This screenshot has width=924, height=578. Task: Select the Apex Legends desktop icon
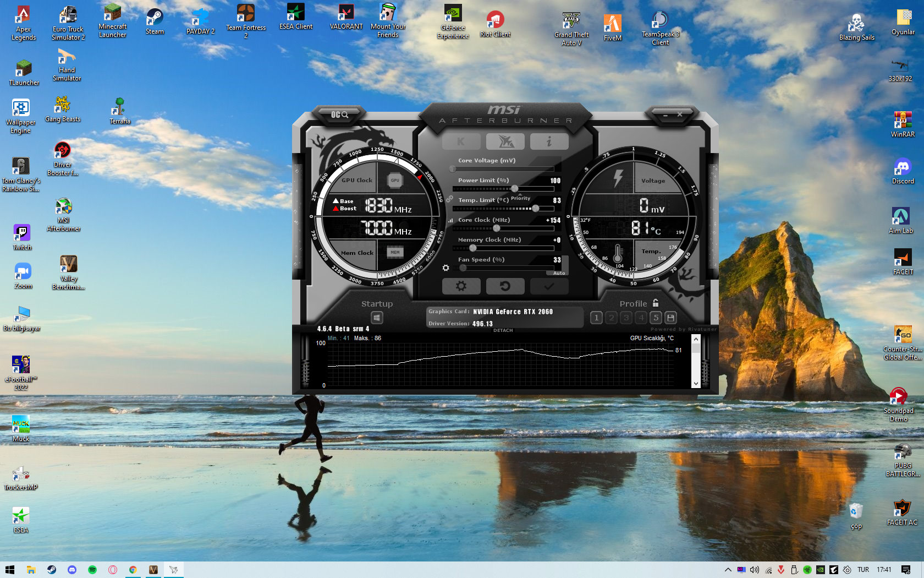click(23, 23)
